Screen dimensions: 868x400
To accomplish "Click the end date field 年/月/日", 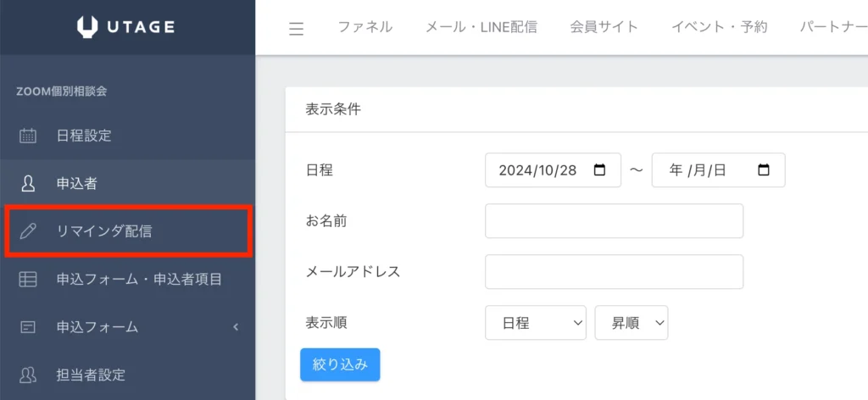I will click(x=719, y=170).
